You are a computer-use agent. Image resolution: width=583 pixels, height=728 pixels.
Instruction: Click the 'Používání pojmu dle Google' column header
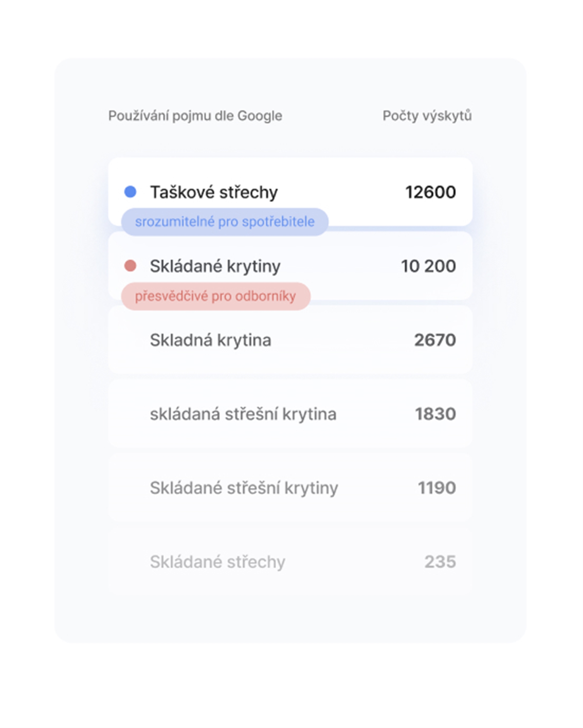click(x=195, y=116)
